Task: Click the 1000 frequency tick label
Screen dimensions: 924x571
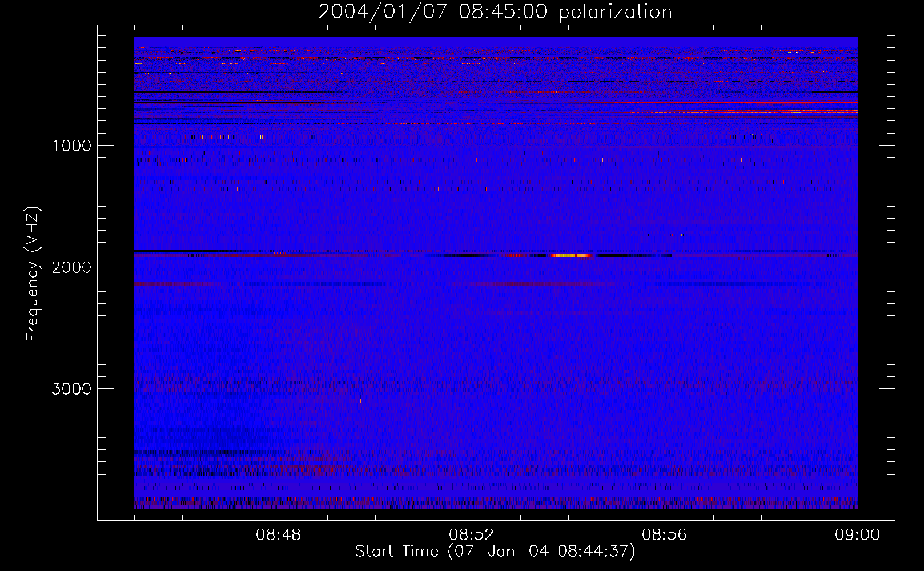Action: coord(71,146)
